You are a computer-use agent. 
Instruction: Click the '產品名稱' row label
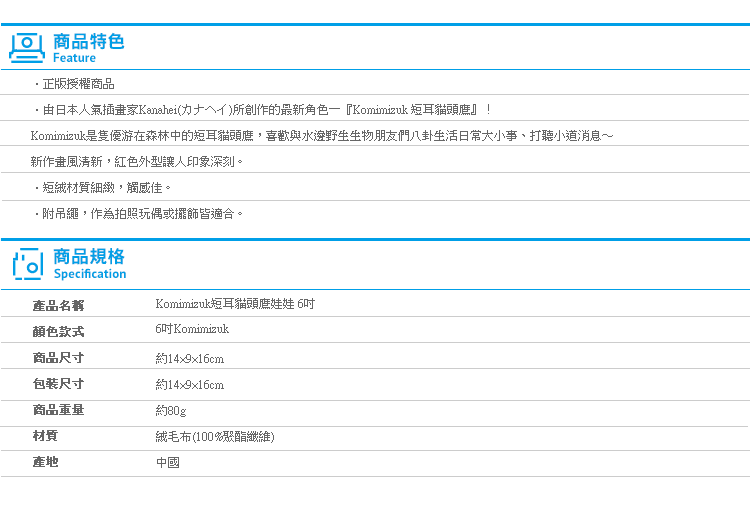[x=58, y=306]
